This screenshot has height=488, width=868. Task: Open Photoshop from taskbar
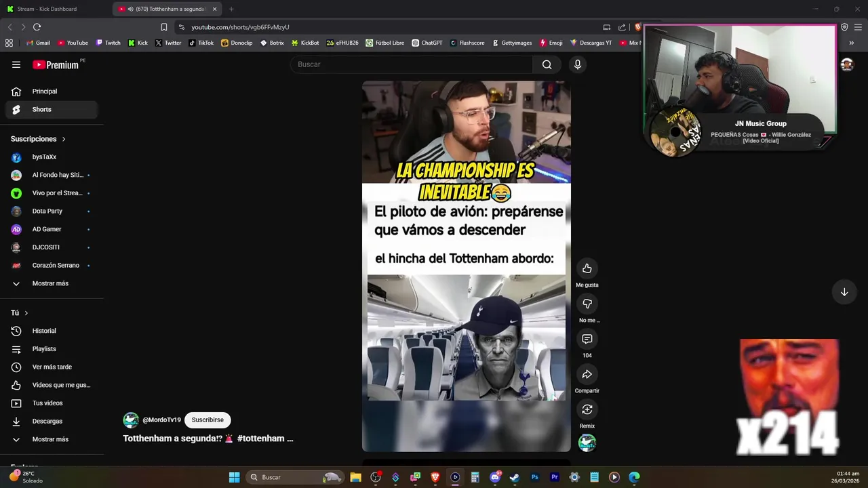(534, 477)
